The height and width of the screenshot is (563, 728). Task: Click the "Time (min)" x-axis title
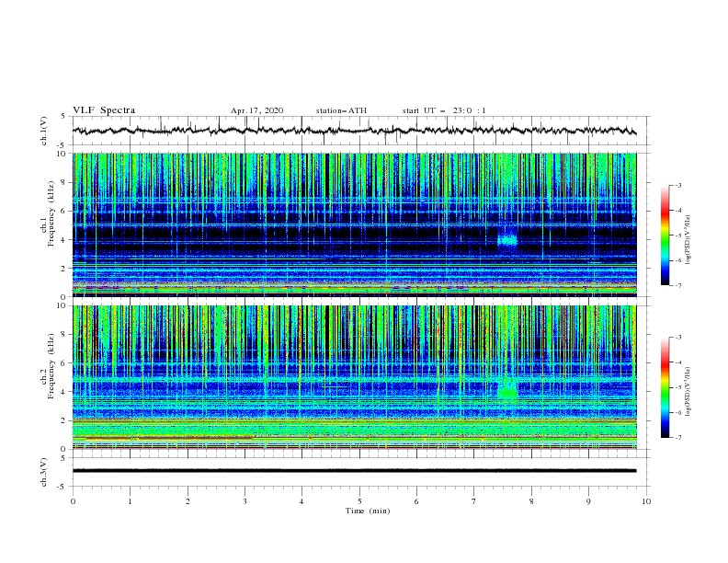tap(368, 511)
